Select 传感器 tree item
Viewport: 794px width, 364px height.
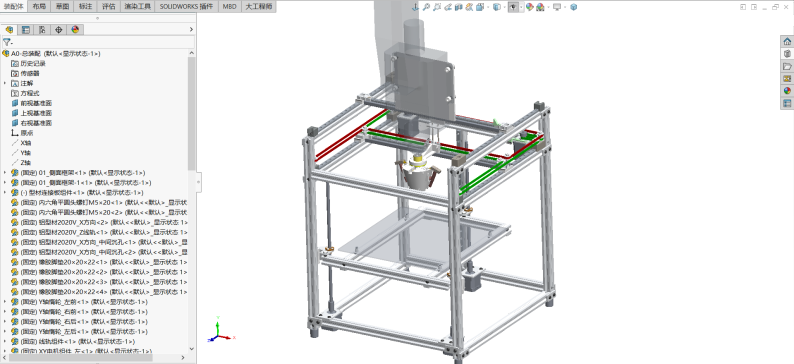click(25, 73)
